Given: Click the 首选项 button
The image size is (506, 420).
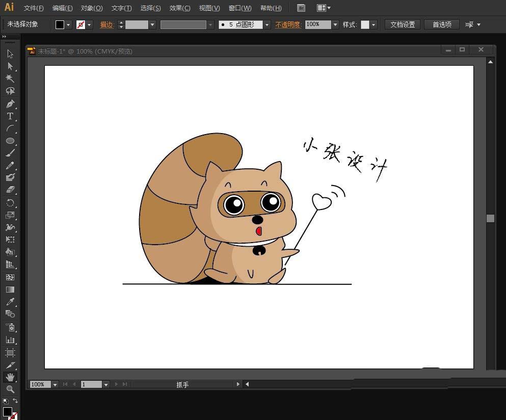Looking at the screenshot, I should pos(442,24).
